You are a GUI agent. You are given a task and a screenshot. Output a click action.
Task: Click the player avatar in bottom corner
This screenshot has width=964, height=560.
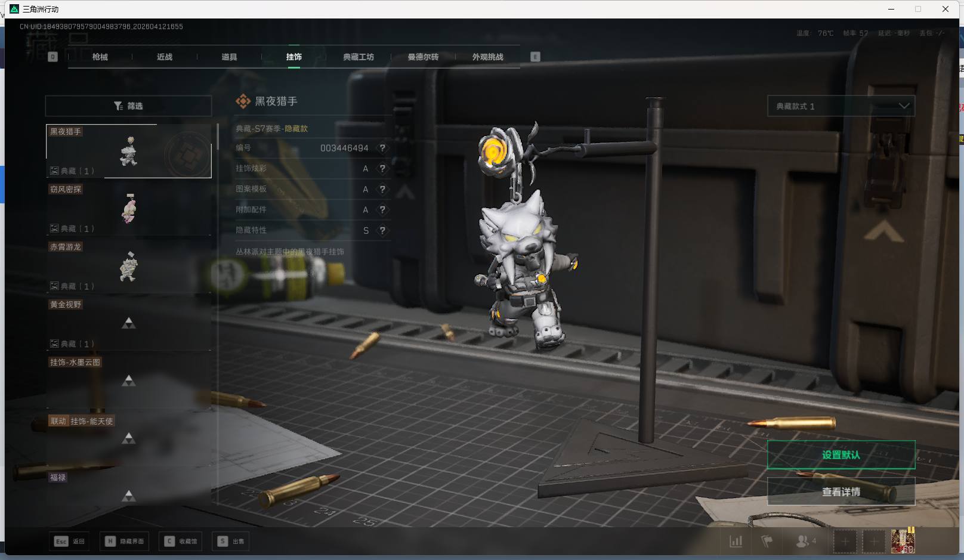(903, 542)
